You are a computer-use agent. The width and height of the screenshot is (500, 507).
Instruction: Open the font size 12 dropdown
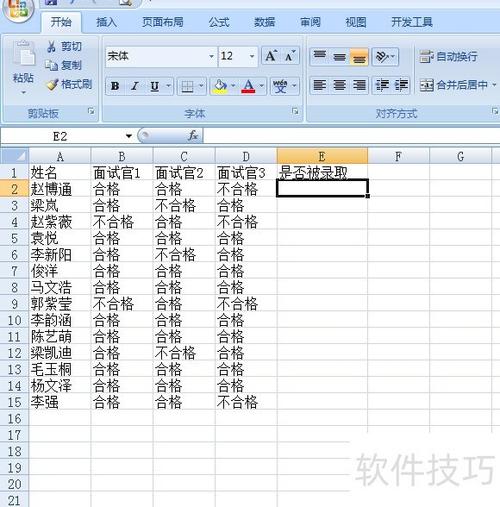click(252, 56)
